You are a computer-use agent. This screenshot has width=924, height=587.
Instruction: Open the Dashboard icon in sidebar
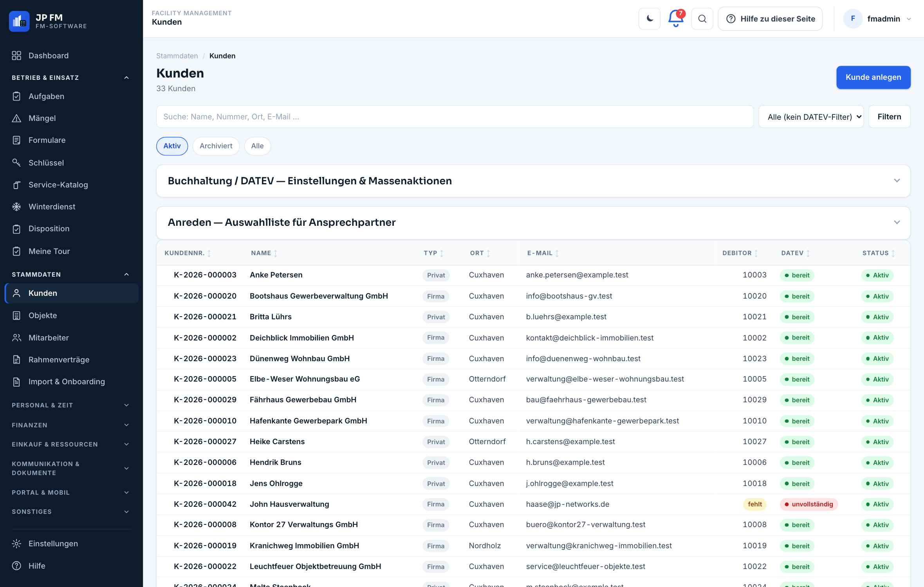(16, 56)
